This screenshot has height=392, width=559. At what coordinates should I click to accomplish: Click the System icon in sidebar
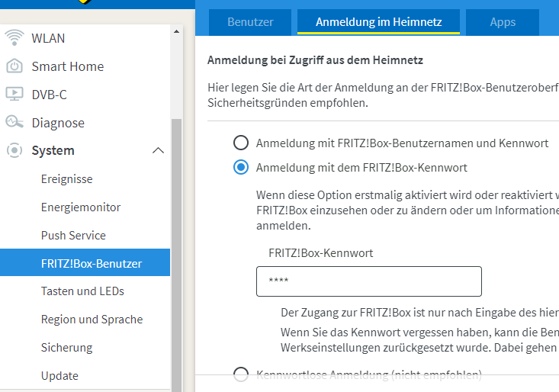click(14, 150)
